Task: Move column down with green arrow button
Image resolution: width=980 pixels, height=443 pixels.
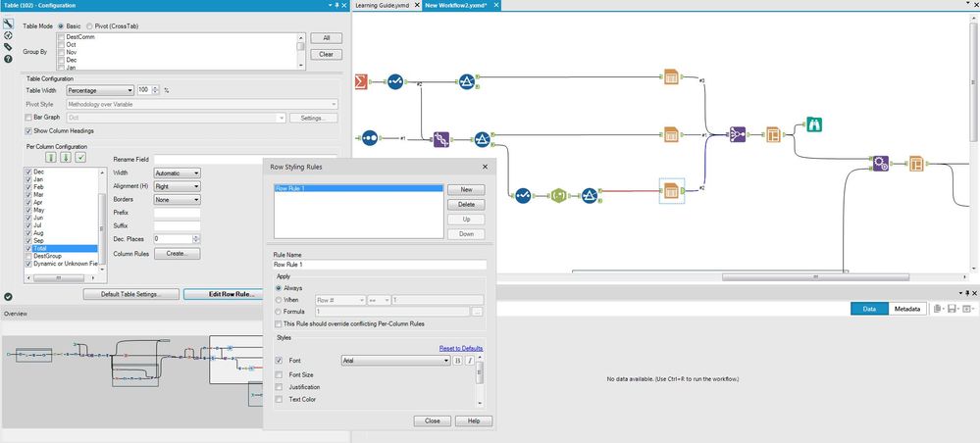Action: [66, 157]
